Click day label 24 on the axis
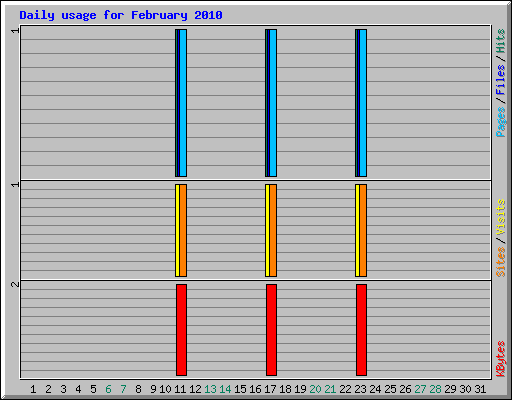Viewport: 512px width, 400px height. coord(375,389)
